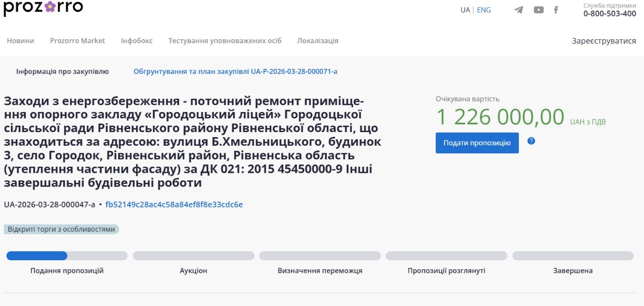Open tender hash link fb52149c28ac...
This screenshot has width=644, height=306.
click(x=174, y=205)
